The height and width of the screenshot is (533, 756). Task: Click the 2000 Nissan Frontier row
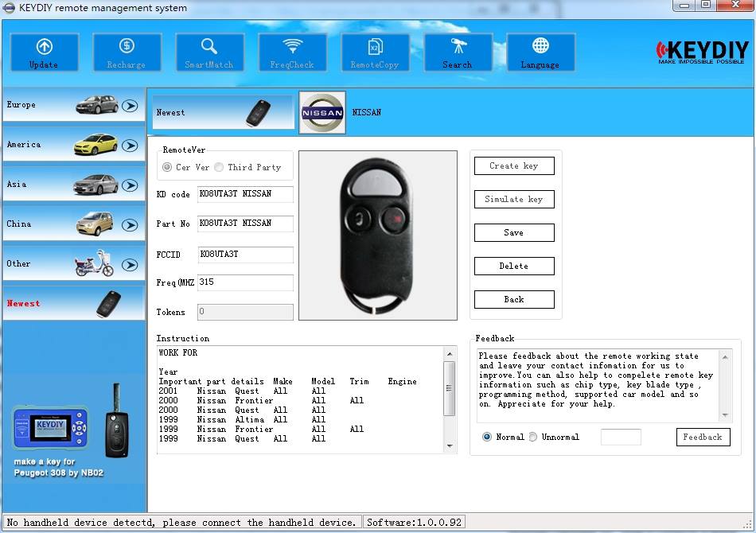pos(261,400)
